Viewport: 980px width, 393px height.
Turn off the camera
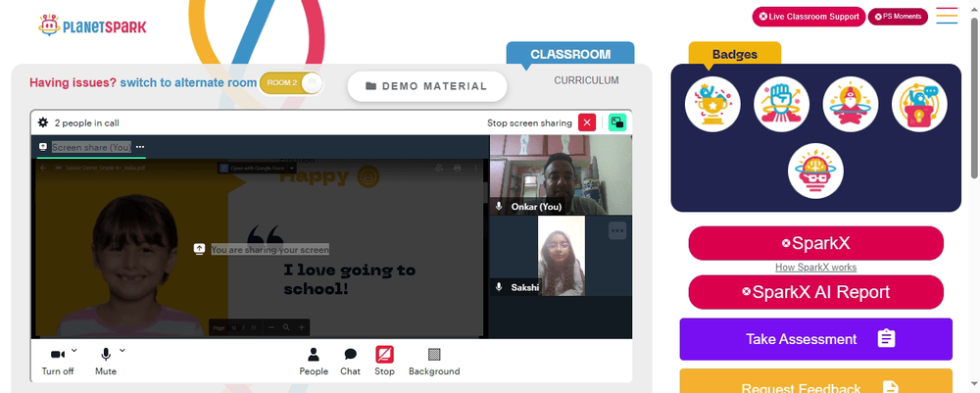(58, 361)
